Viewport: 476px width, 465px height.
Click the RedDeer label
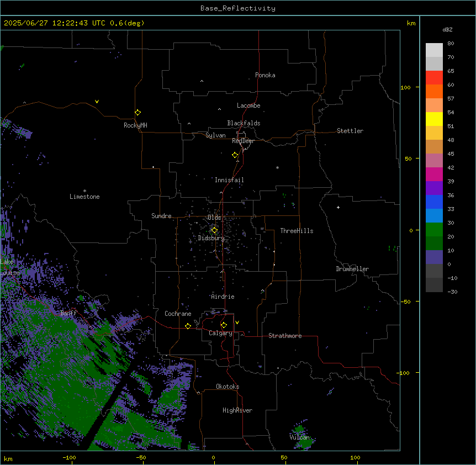243,141
